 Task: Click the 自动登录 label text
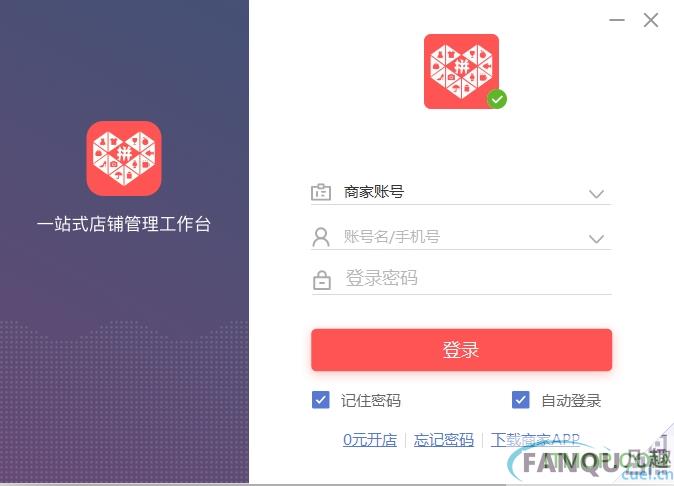coord(571,400)
